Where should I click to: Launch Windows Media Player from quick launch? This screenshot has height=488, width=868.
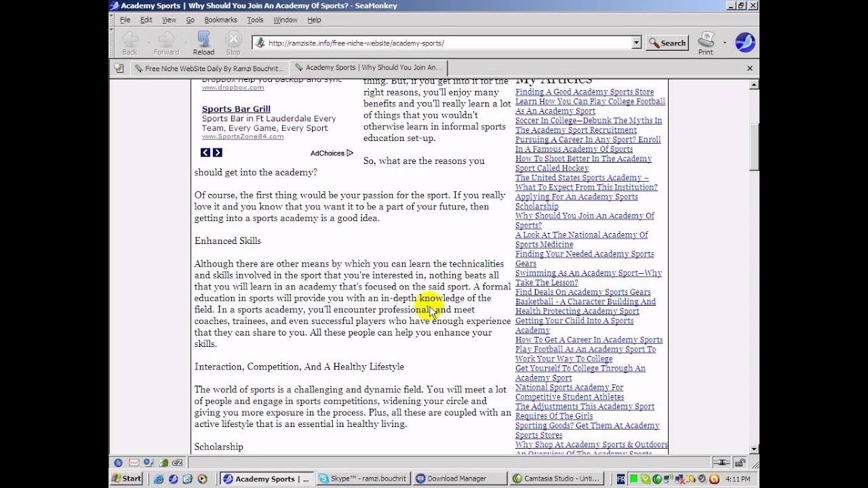point(202,479)
